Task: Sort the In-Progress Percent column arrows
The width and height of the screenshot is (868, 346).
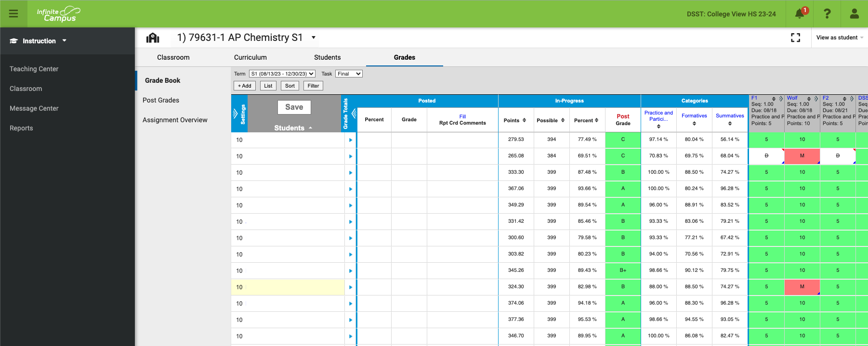Action: coord(596,120)
